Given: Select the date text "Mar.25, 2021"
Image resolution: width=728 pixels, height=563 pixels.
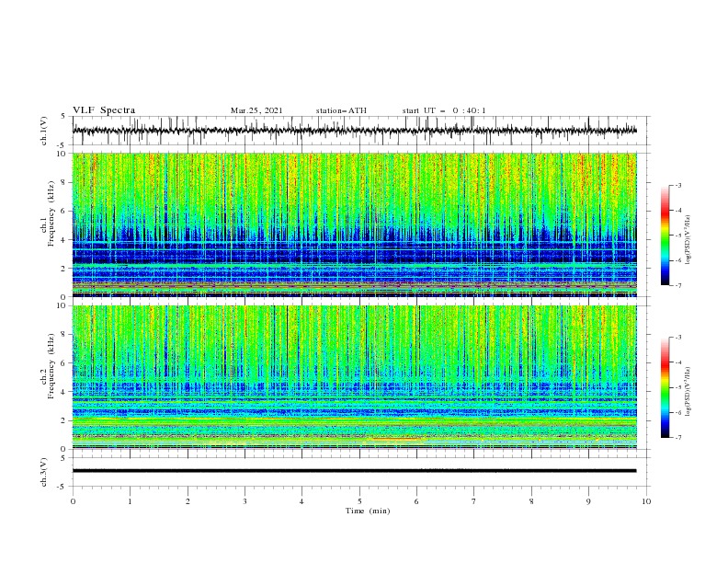Looking at the screenshot, I should pos(256,110).
